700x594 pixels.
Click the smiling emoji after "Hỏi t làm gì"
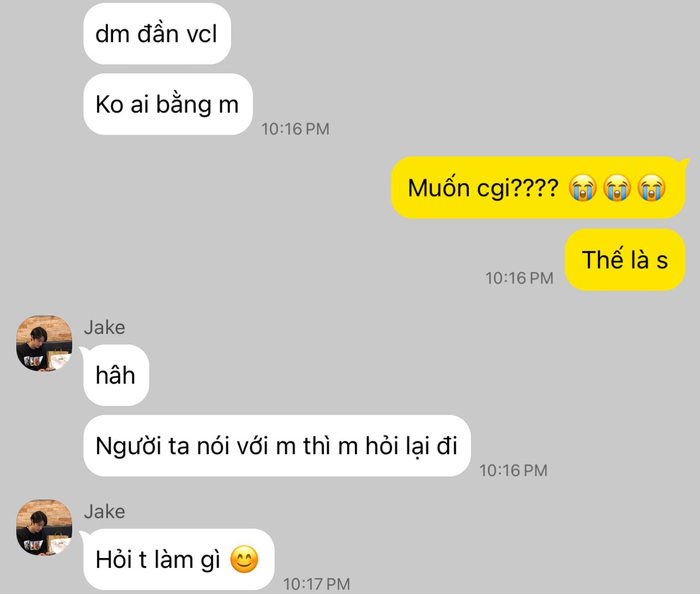pos(244,559)
